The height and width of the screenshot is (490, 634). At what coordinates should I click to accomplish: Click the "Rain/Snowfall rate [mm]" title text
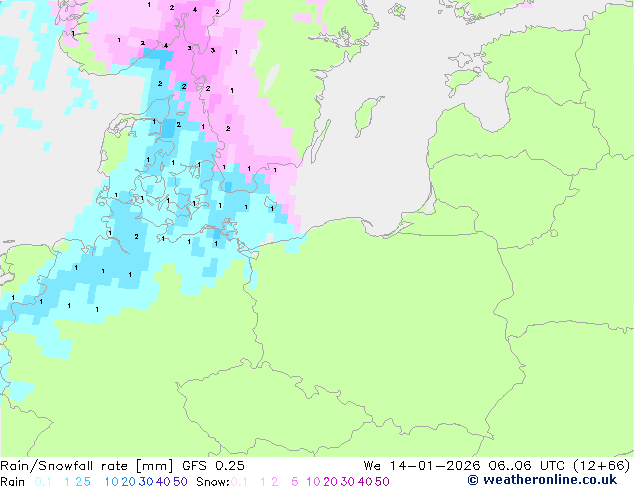87,466
